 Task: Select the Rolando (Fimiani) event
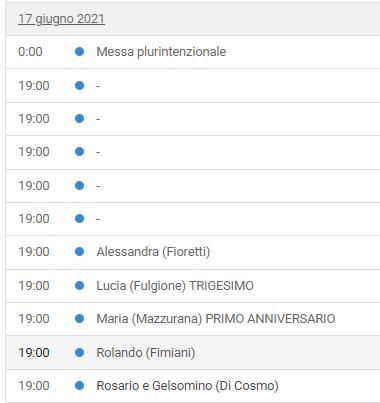click(x=146, y=353)
